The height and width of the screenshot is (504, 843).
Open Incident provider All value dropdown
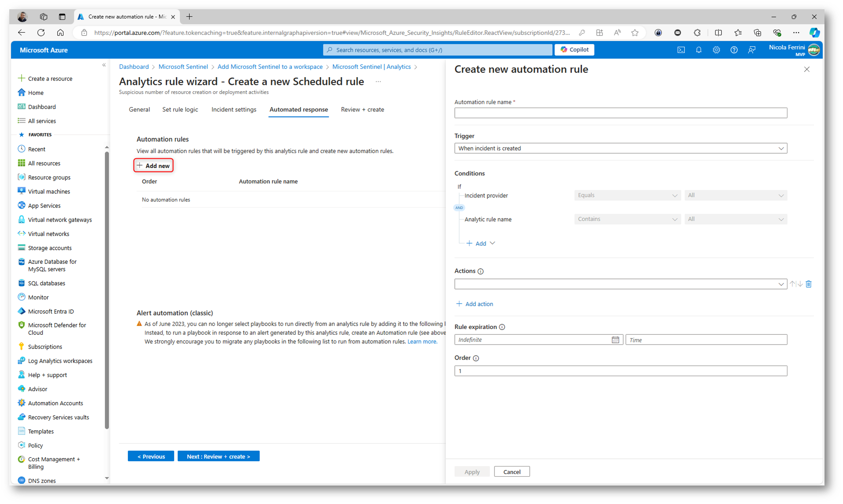coord(735,195)
